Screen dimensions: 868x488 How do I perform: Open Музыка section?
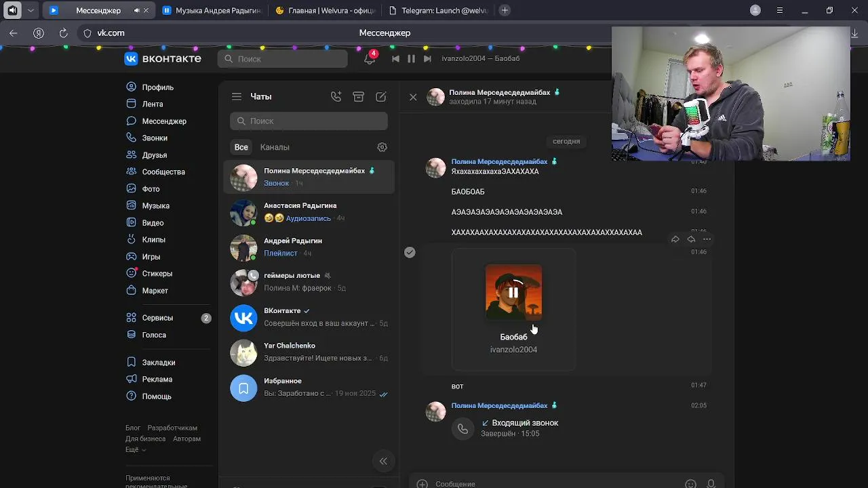point(148,205)
